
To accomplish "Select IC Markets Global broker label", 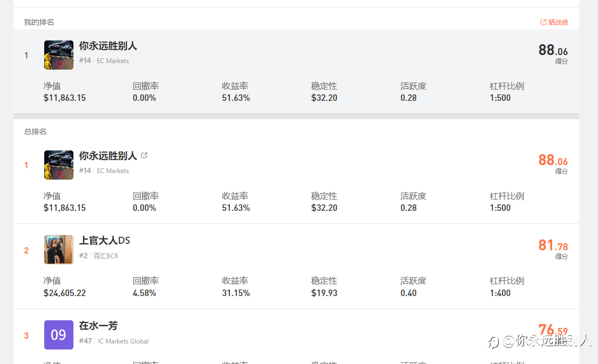I will tap(123, 341).
